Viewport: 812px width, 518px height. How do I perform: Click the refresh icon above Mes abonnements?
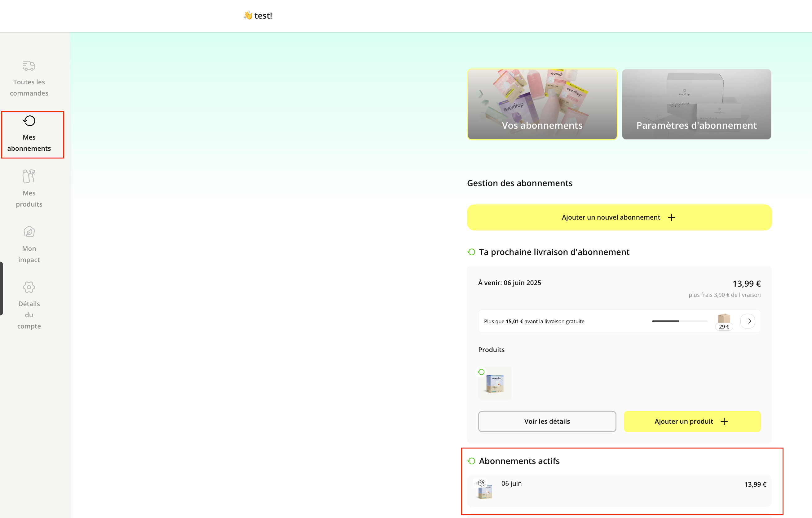(x=29, y=120)
